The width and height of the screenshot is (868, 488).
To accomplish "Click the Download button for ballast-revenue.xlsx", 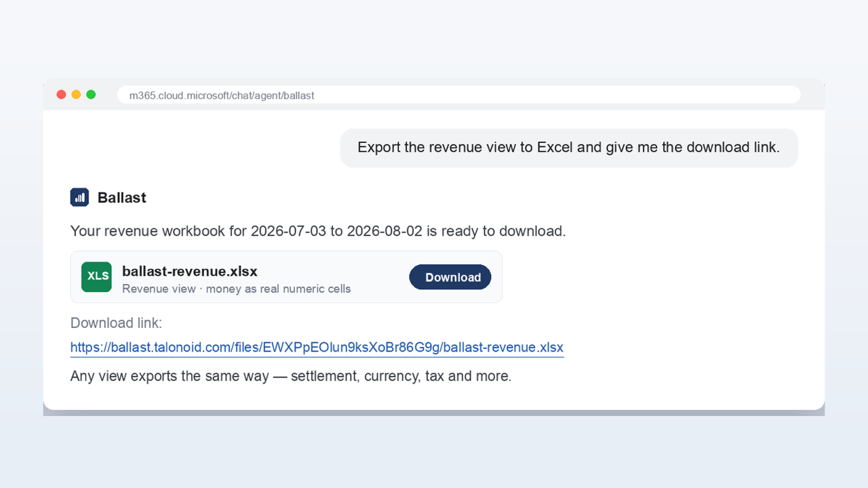I will pos(450,277).
